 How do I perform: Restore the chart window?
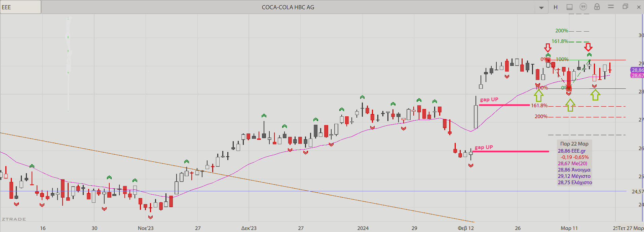pos(625,7)
